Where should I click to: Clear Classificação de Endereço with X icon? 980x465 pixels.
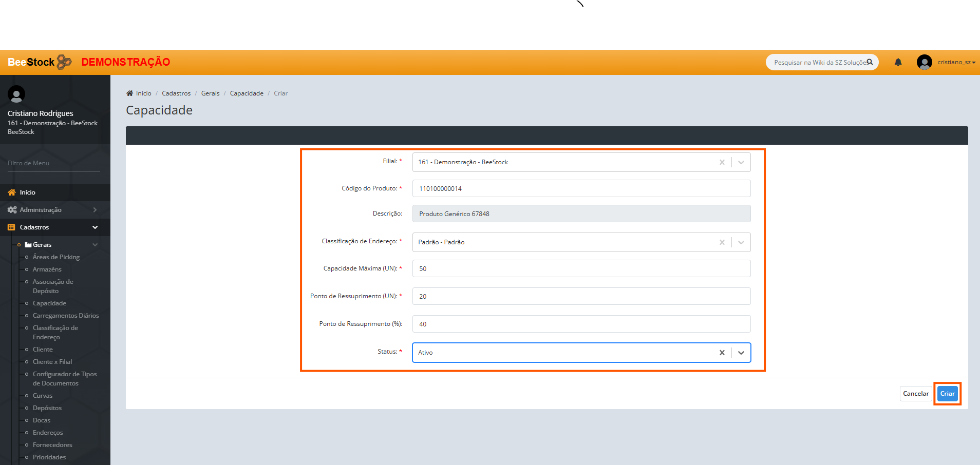point(722,242)
